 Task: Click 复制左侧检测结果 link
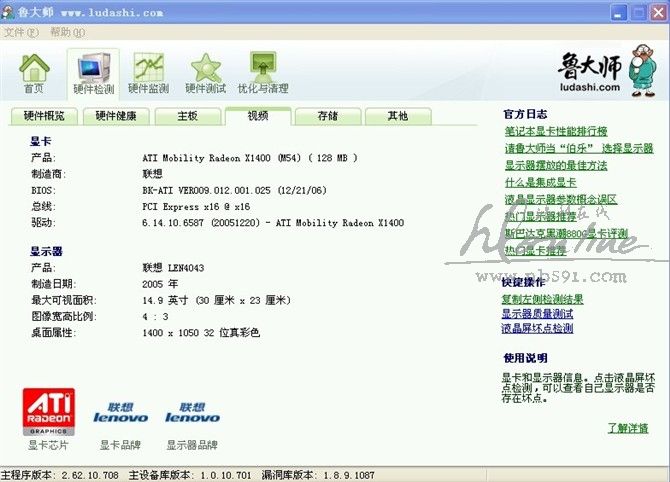click(543, 300)
